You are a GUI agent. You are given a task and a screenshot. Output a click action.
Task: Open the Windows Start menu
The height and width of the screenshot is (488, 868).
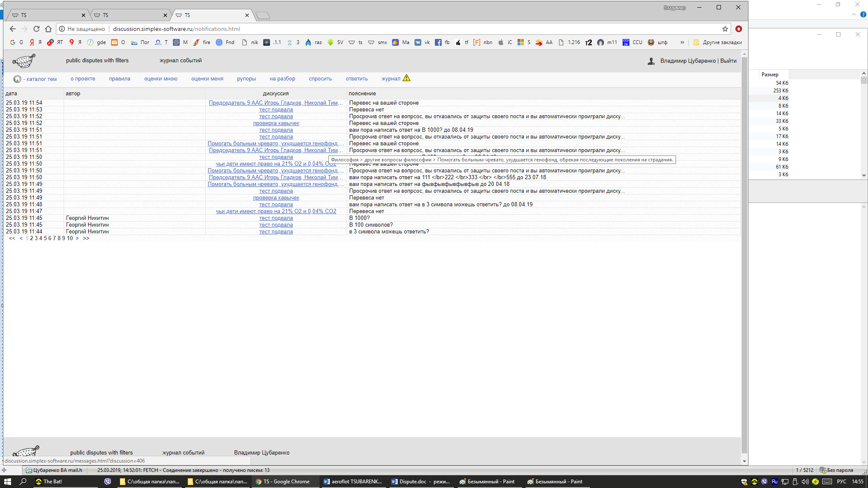pos(7,482)
